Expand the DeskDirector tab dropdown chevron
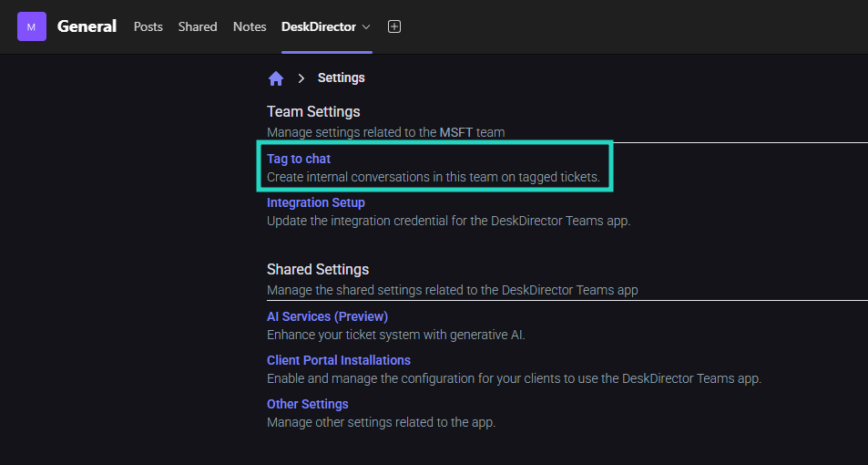The width and height of the screenshot is (868, 465). (366, 26)
